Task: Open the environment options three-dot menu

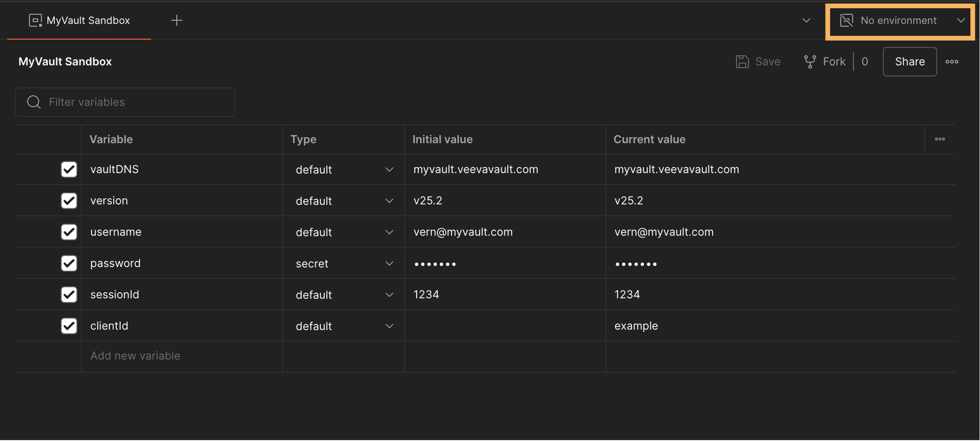Action: click(951, 62)
